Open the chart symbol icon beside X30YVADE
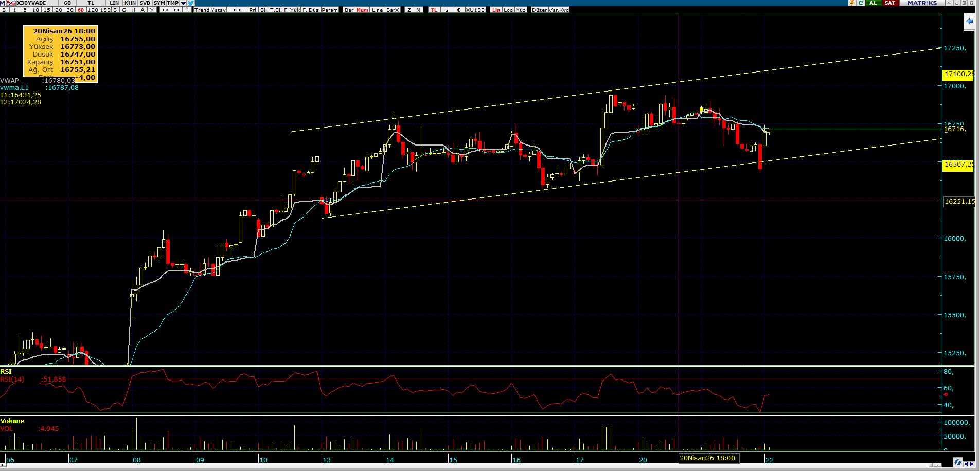This screenshot has height=471, width=980. (11, 3)
